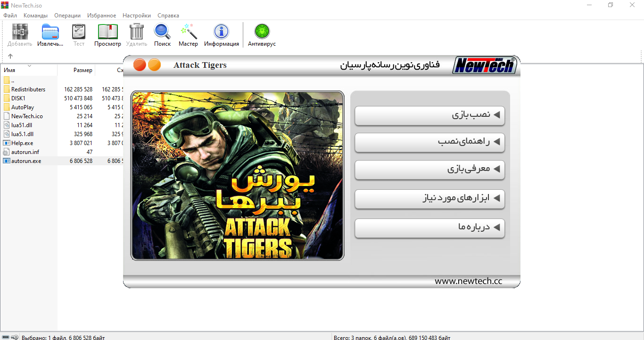Select the parent ".." folder icon

point(7,81)
